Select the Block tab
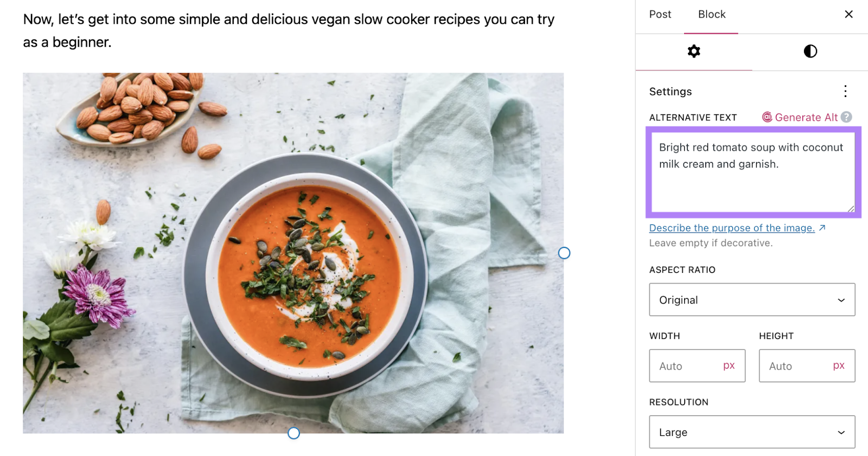Viewport: 868px width, 456px height. (711, 14)
